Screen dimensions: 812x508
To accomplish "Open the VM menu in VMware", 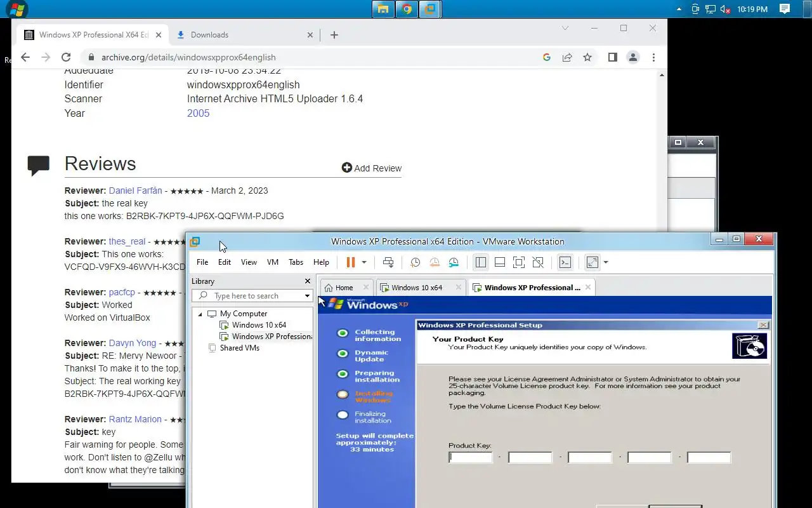I will pyautogui.click(x=273, y=262).
